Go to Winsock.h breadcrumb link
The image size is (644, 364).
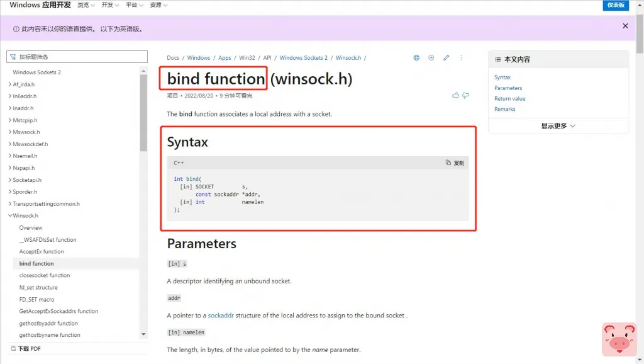pyautogui.click(x=348, y=58)
